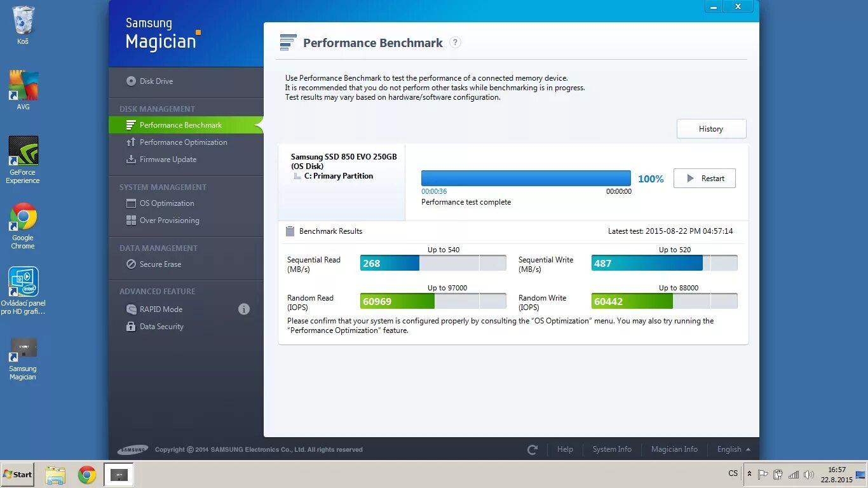Select the Samsung Magician desktop shortcut
Image resolution: width=868 pixels, height=488 pixels.
click(x=23, y=359)
